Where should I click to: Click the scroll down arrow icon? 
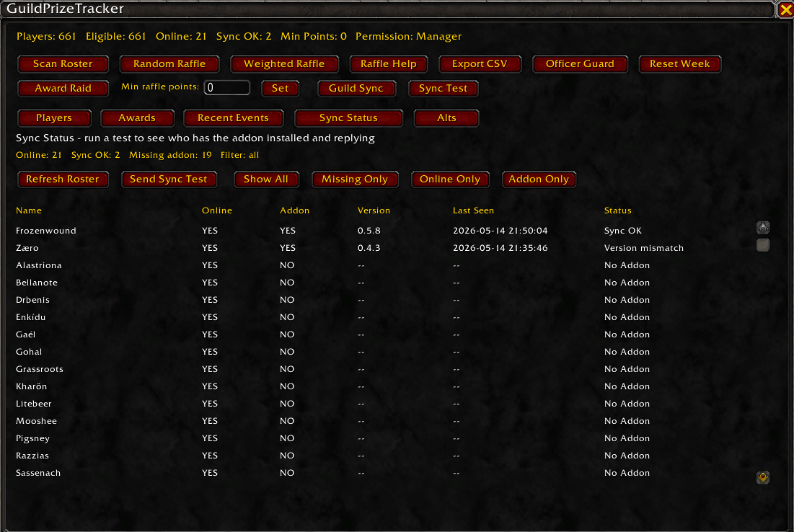tap(762, 477)
